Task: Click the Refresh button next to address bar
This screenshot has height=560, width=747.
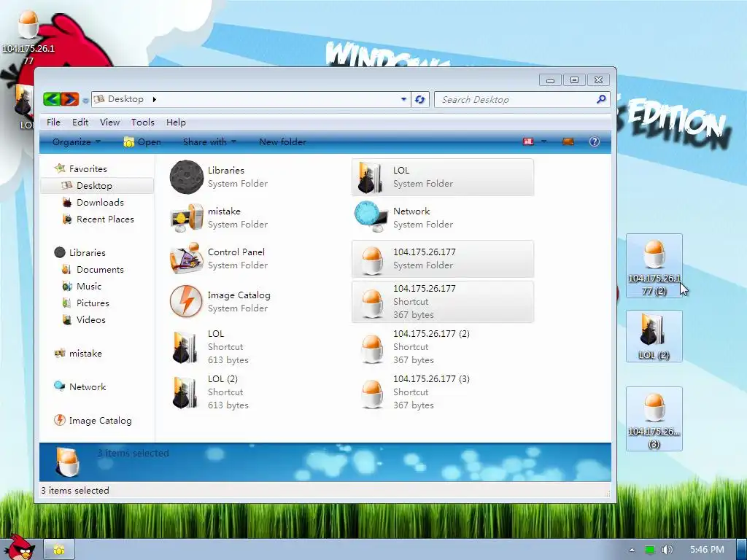Action: [419, 99]
